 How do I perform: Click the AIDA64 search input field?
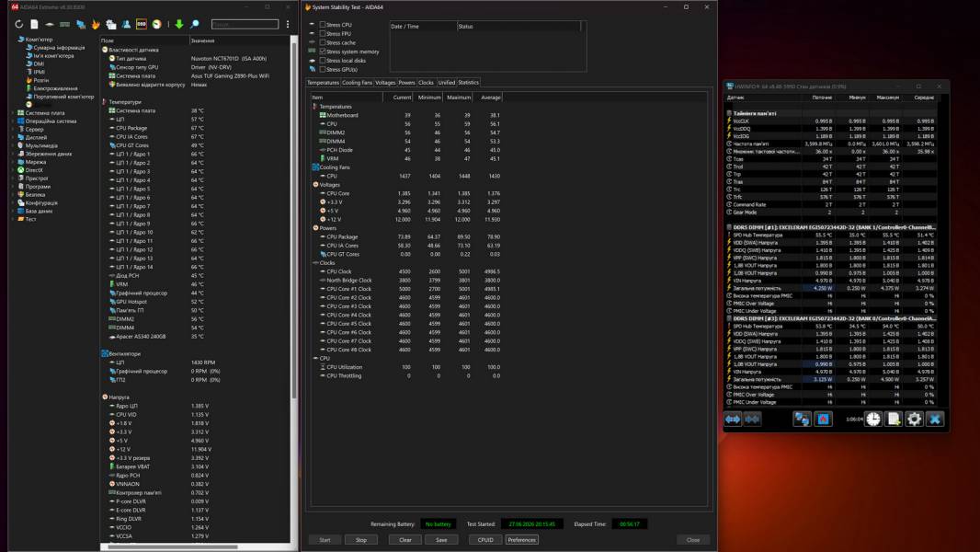245,25
